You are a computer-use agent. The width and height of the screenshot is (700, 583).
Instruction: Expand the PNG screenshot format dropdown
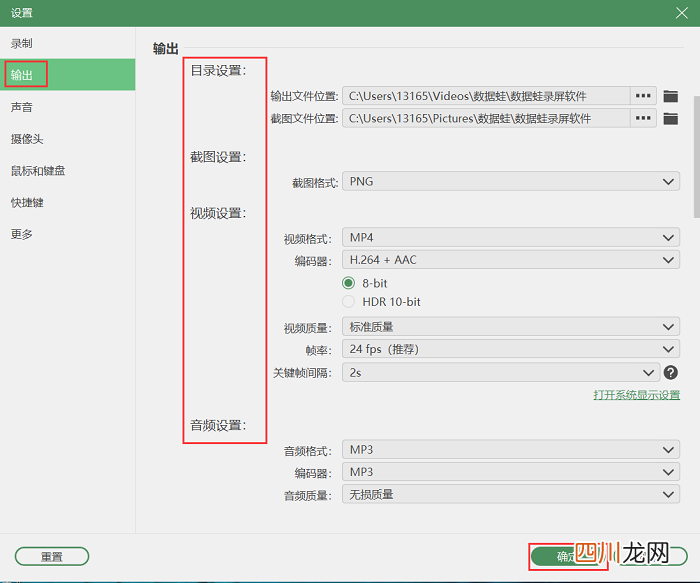coord(511,181)
